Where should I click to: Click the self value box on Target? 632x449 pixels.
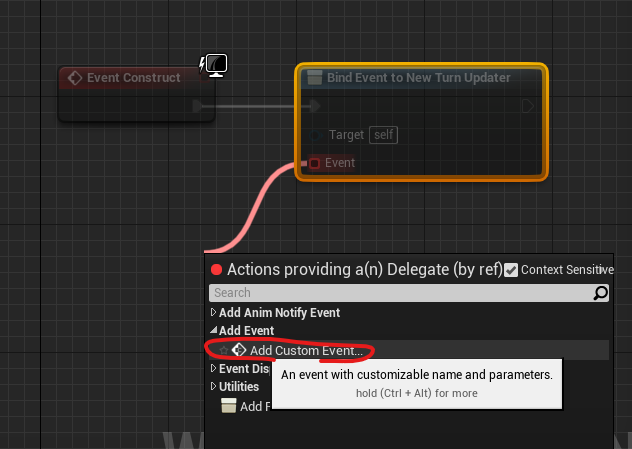[383, 135]
